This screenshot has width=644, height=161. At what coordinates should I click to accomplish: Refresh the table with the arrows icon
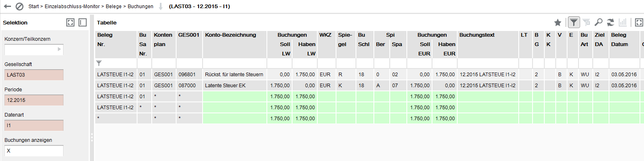pos(611,22)
